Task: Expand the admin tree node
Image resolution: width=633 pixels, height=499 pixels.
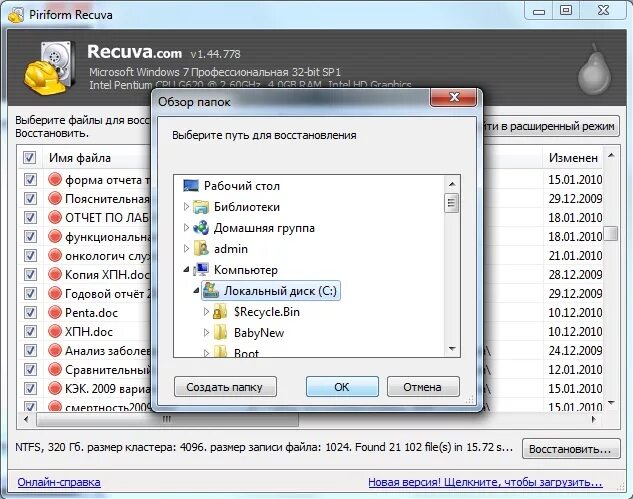Action: 186,249
